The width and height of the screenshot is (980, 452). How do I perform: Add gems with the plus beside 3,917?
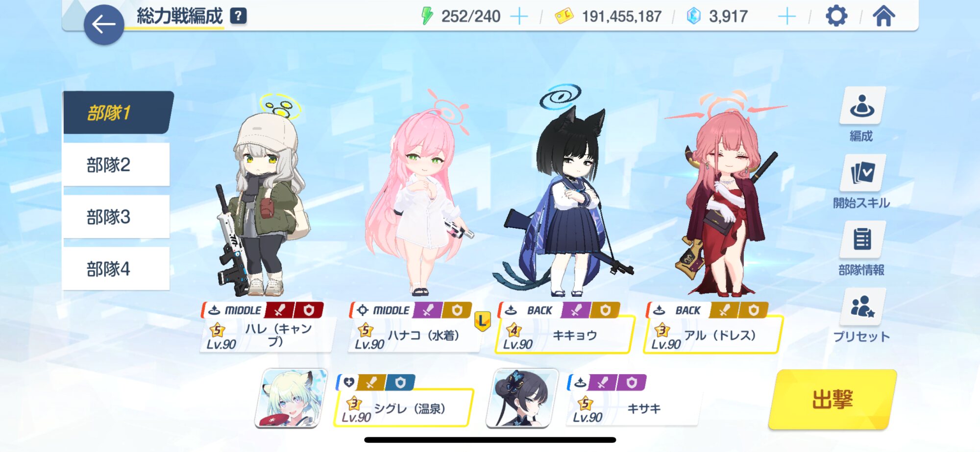[x=786, y=17]
